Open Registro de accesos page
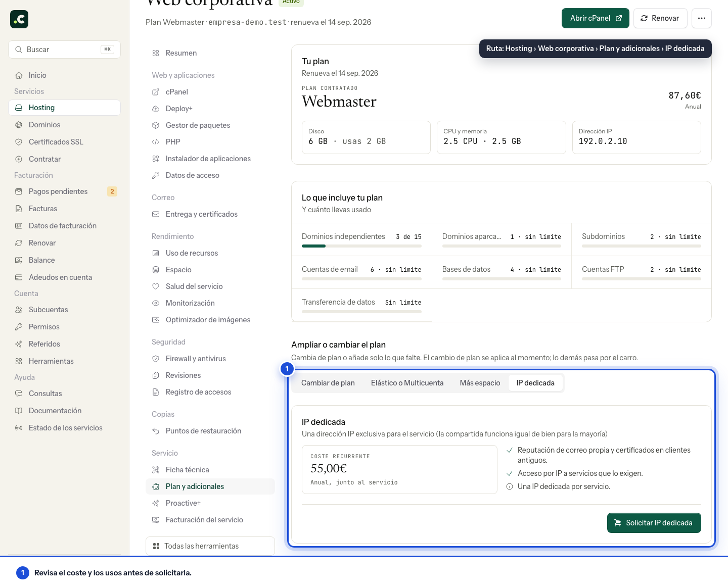728x588 pixels. [210, 392]
